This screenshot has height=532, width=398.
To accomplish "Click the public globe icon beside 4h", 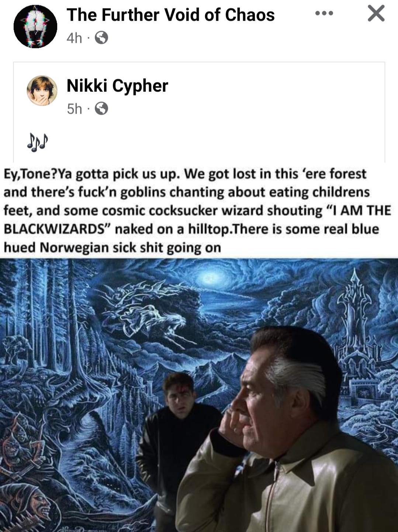I will coord(101,38).
